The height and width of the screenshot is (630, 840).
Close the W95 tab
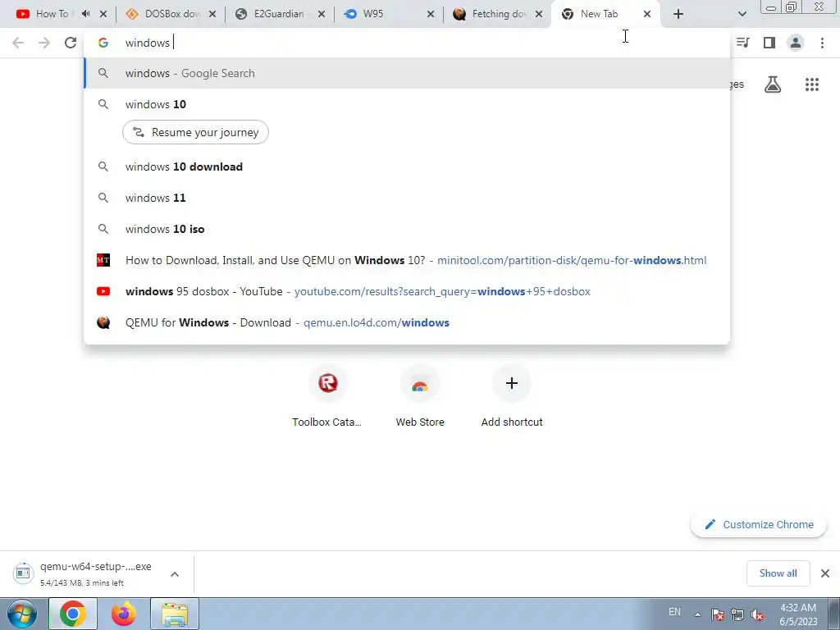pyautogui.click(x=430, y=14)
